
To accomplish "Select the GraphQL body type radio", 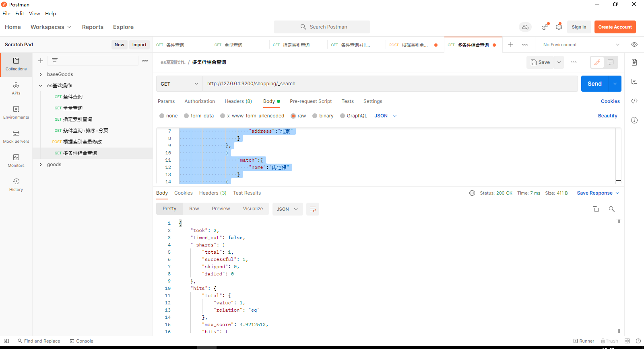I will (343, 116).
